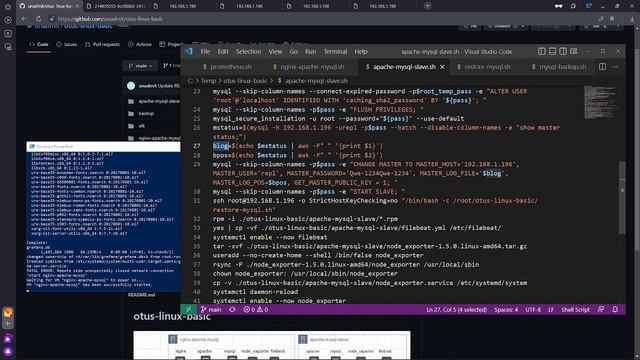Image resolution: width=640 pixels, height=360 pixels.
Task: Open GitHub Code tab
Action: pos(39,44)
